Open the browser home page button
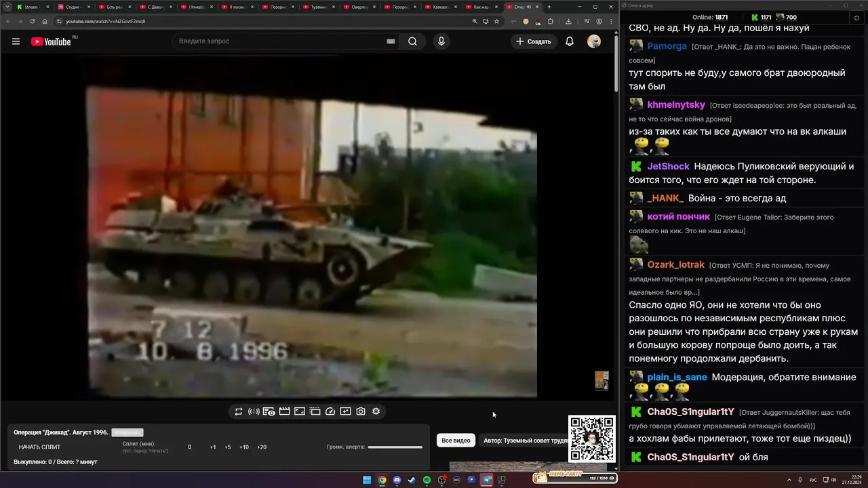868x488 pixels. pyautogui.click(x=45, y=21)
